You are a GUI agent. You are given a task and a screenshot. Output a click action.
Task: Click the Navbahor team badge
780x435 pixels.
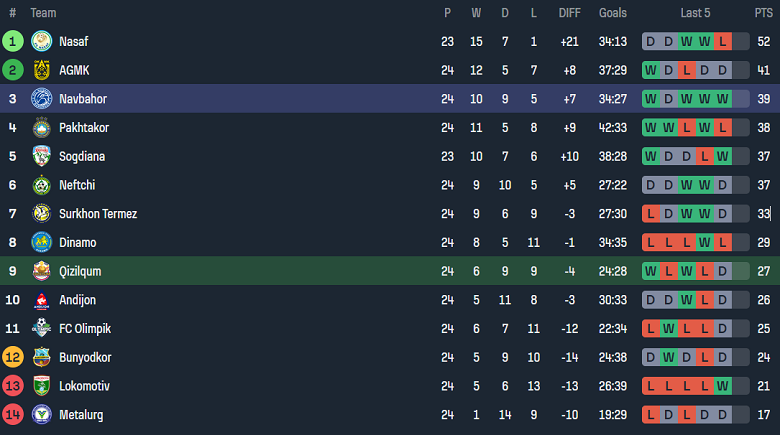coord(41,99)
